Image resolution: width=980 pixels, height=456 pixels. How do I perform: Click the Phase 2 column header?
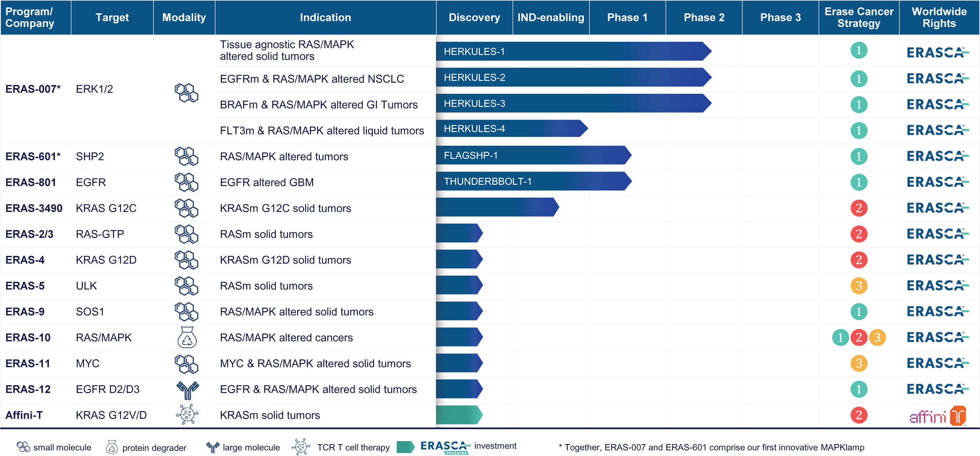704,17
